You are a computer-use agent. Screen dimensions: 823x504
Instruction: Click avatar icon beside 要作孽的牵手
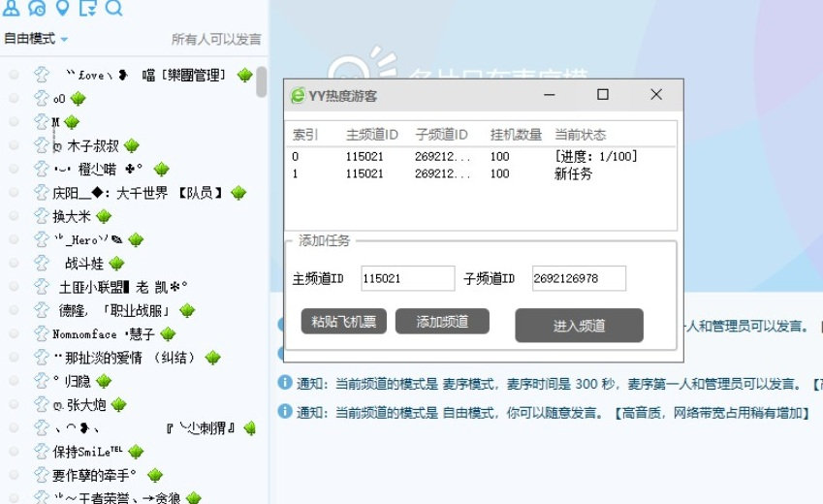pos(41,475)
